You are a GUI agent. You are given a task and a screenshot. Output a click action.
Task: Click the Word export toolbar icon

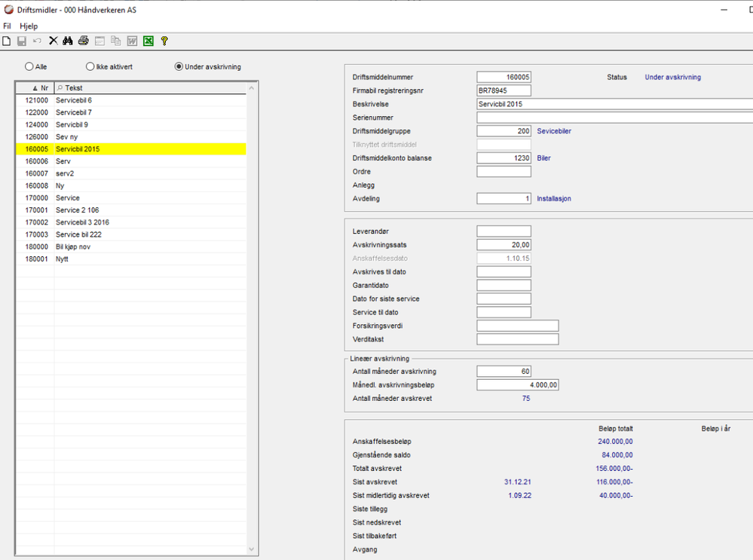(x=132, y=41)
